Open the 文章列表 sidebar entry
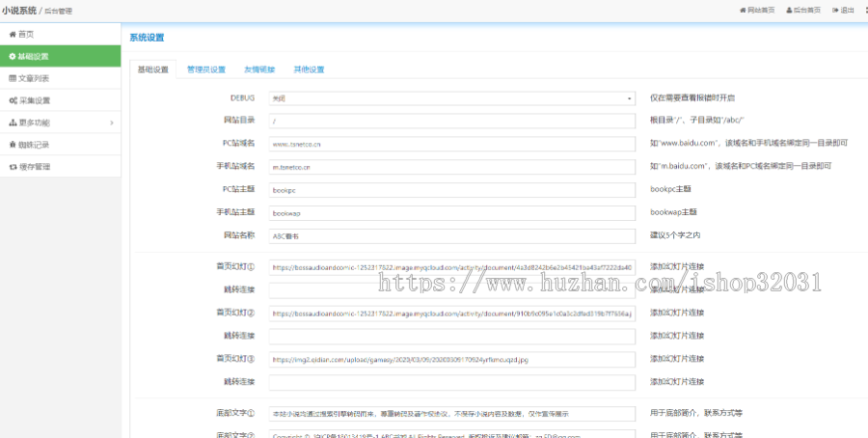This screenshot has height=438, width=868. [61, 79]
